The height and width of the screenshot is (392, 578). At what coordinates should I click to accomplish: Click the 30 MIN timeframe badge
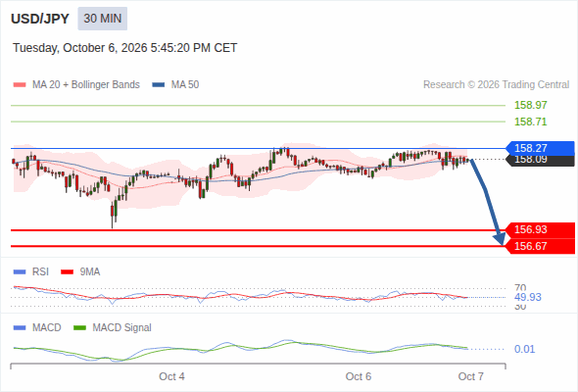(103, 19)
